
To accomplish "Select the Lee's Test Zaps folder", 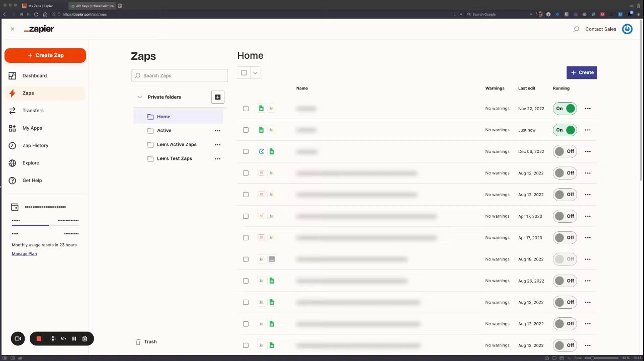I will [x=174, y=159].
